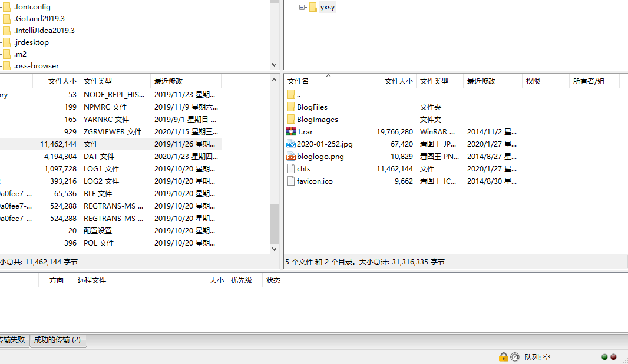Click the 2020-01-252.jpg image file icon
The image size is (628, 364).
pos(291,144)
